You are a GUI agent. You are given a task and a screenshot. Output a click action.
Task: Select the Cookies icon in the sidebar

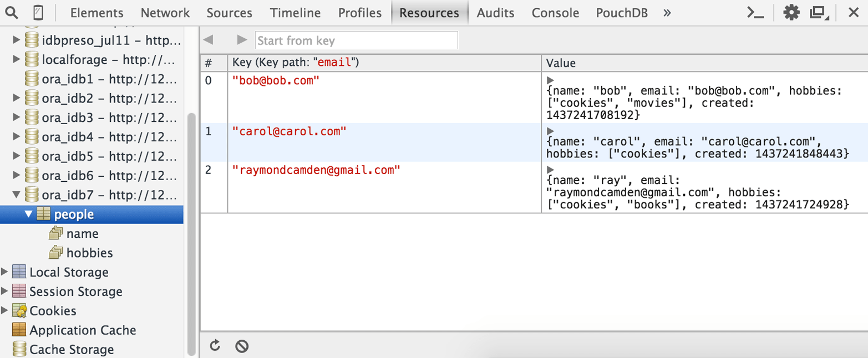[x=19, y=310]
